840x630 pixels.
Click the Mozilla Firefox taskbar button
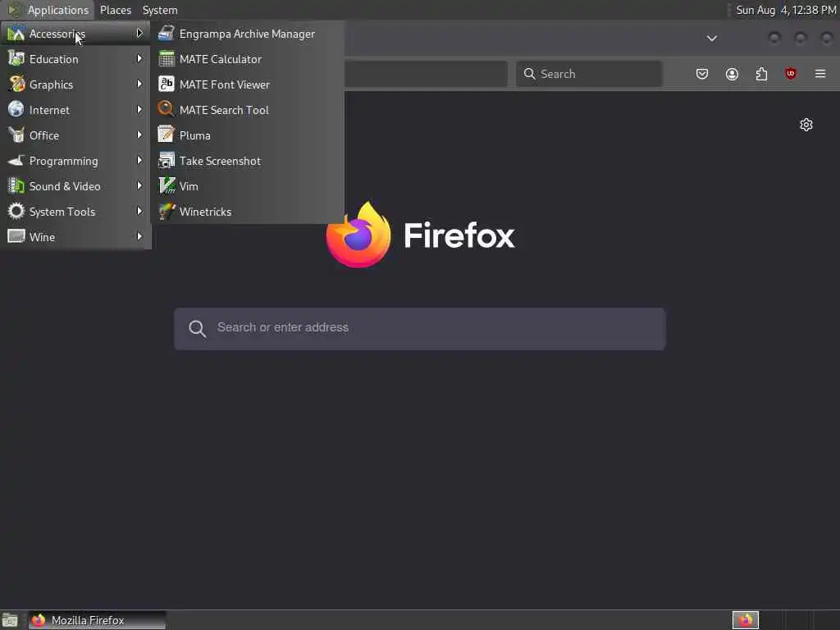click(x=97, y=620)
